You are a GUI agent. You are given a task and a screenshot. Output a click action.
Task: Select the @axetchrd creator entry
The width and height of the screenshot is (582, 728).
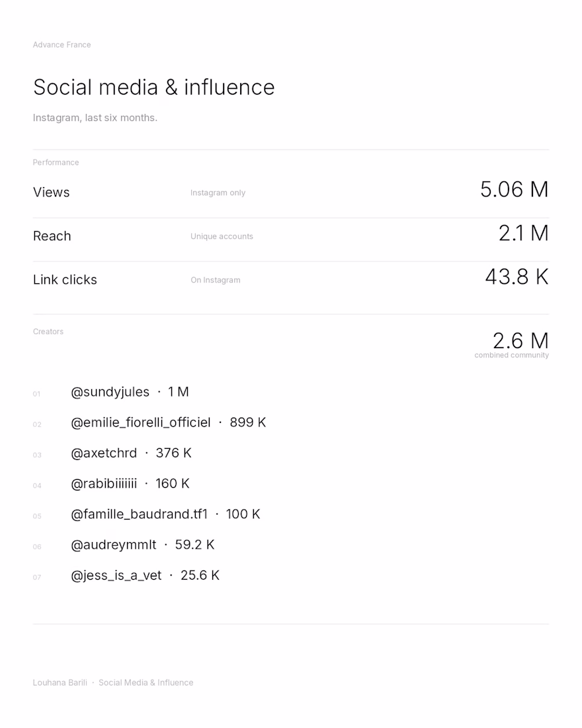tap(104, 453)
